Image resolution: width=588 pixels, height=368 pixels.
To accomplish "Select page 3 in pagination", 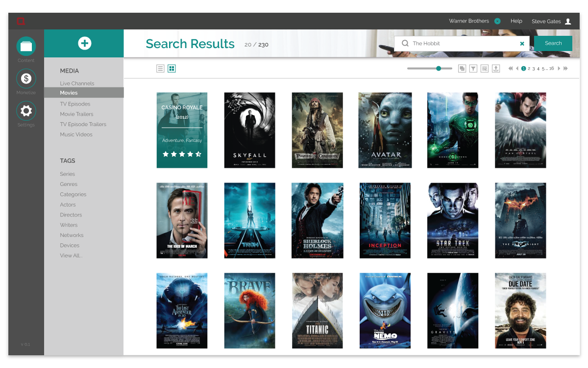I will [534, 69].
